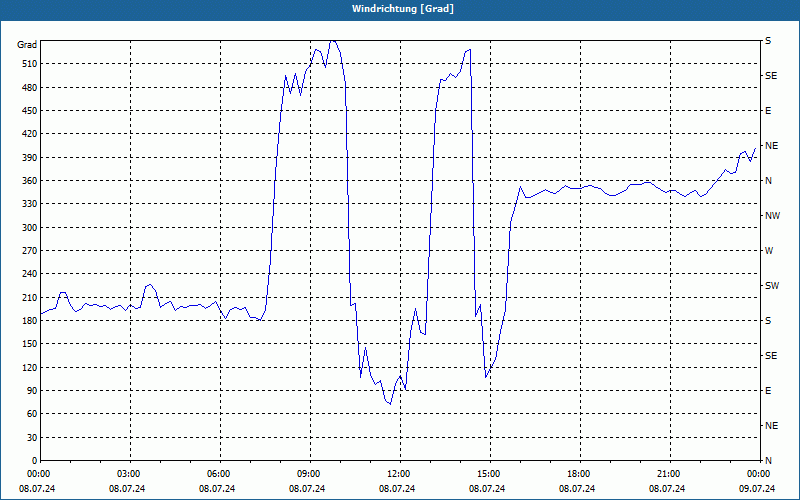Select the y-axis value 90
800x500 pixels.
click(32, 391)
